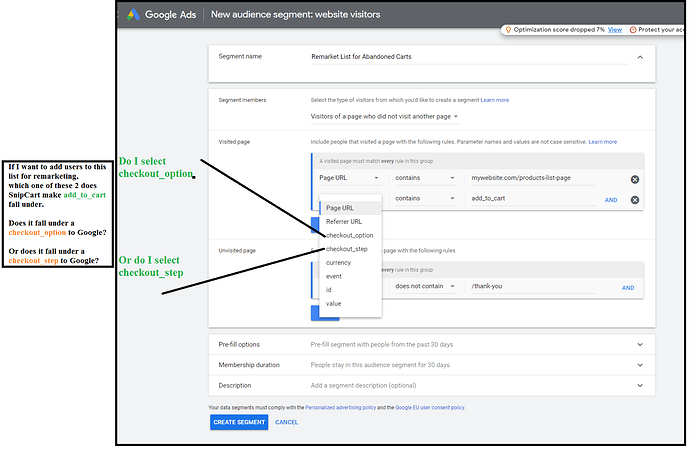
Task: Click the description placeholder text field
Action: click(x=363, y=386)
